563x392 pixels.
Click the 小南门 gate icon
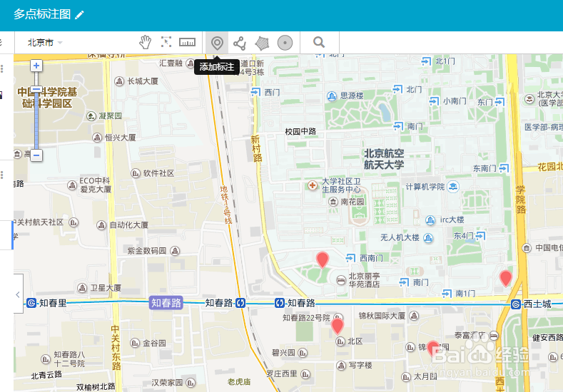(434, 101)
